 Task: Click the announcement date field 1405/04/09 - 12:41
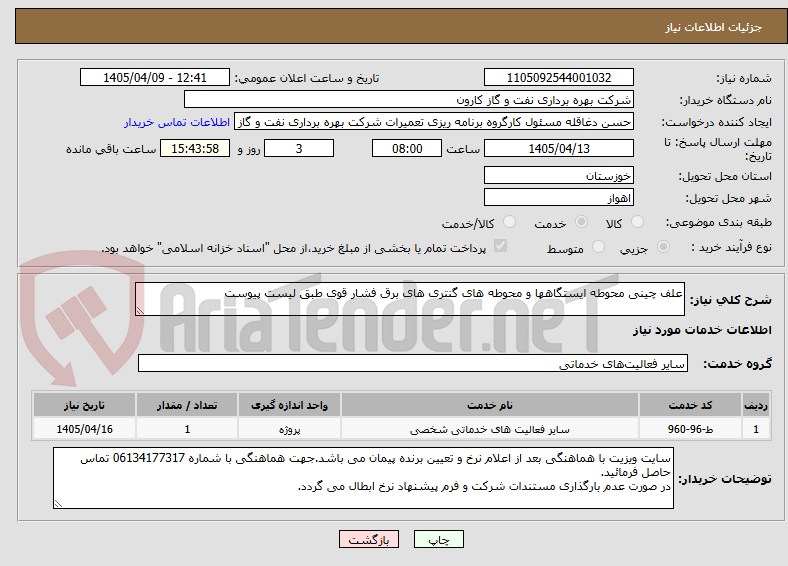[x=155, y=77]
